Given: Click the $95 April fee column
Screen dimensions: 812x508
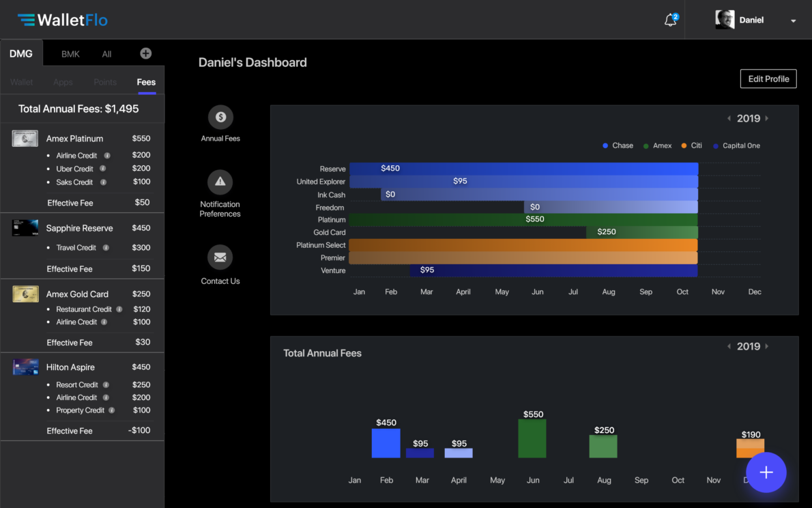Looking at the screenshot, I should [459, 453].
